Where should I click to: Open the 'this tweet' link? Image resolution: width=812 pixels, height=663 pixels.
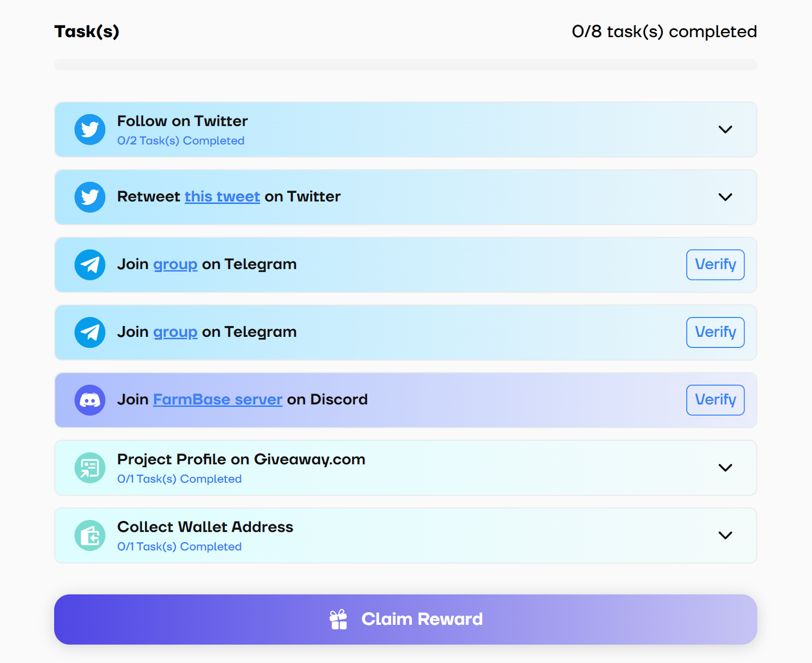point(222,197)
